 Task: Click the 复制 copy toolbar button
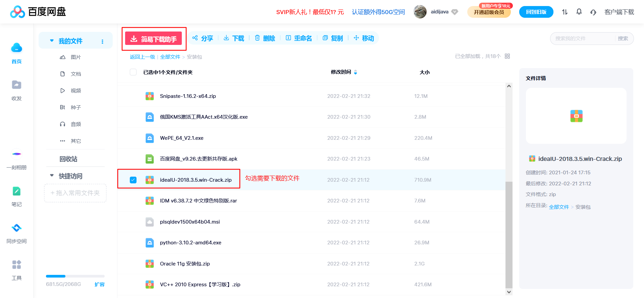333,38
